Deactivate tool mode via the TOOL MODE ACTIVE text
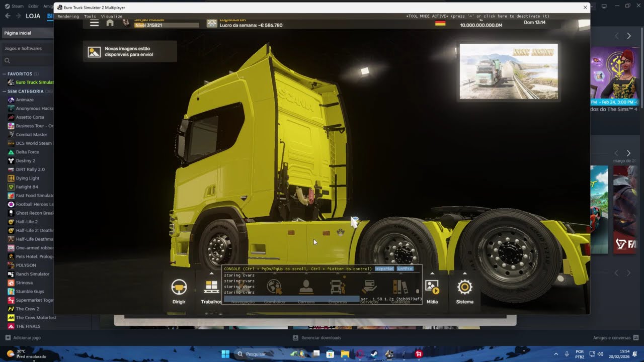This screenshot has width=644, height=362. click(x=477, y=16)
